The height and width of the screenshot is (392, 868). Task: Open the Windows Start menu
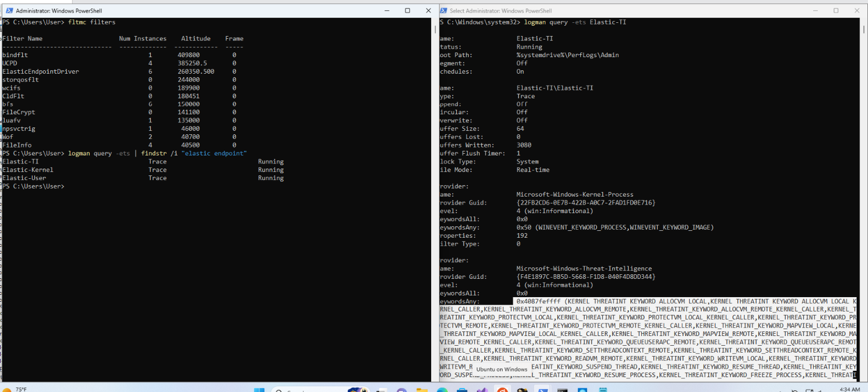pyautogui.click(x=259, y=390)
